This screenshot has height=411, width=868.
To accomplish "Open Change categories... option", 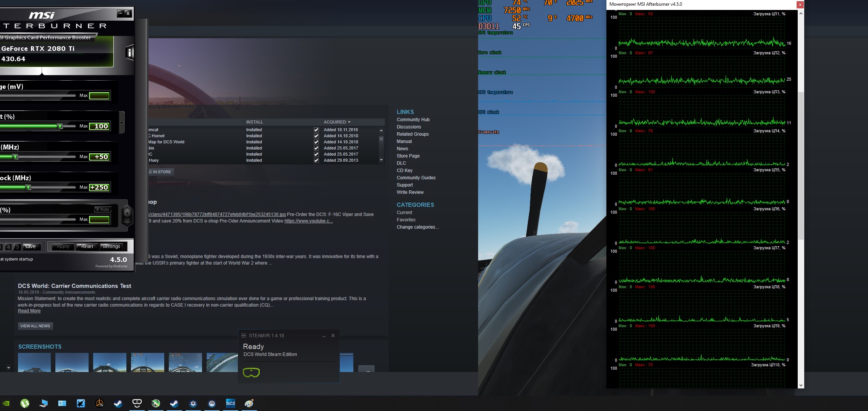I will click(x=418, y=227).
